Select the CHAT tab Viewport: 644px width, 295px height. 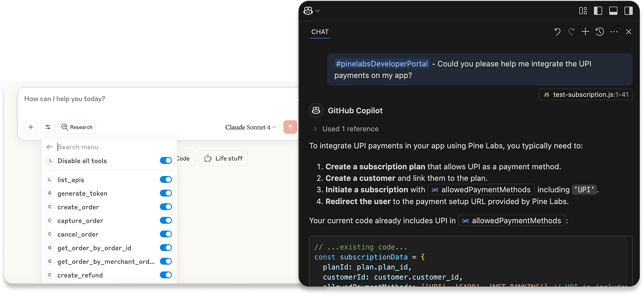click(x=320, y=32)
